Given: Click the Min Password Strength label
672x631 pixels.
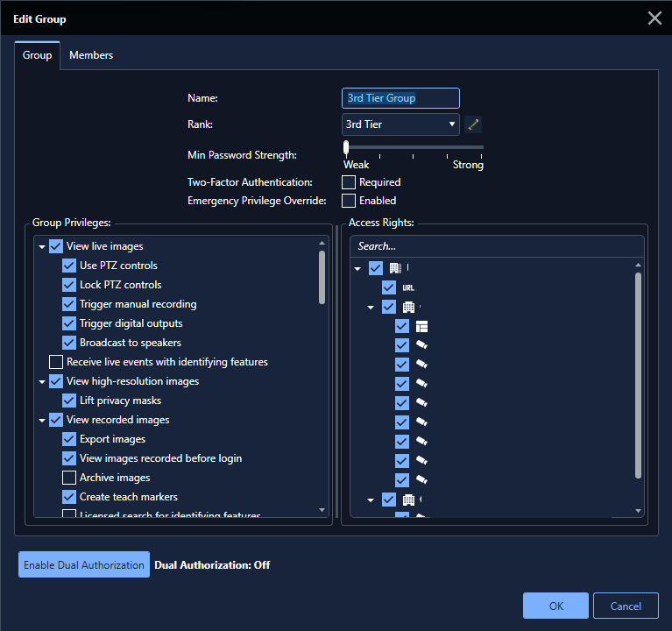Looking at the screenshot, I should click(242, 155).
